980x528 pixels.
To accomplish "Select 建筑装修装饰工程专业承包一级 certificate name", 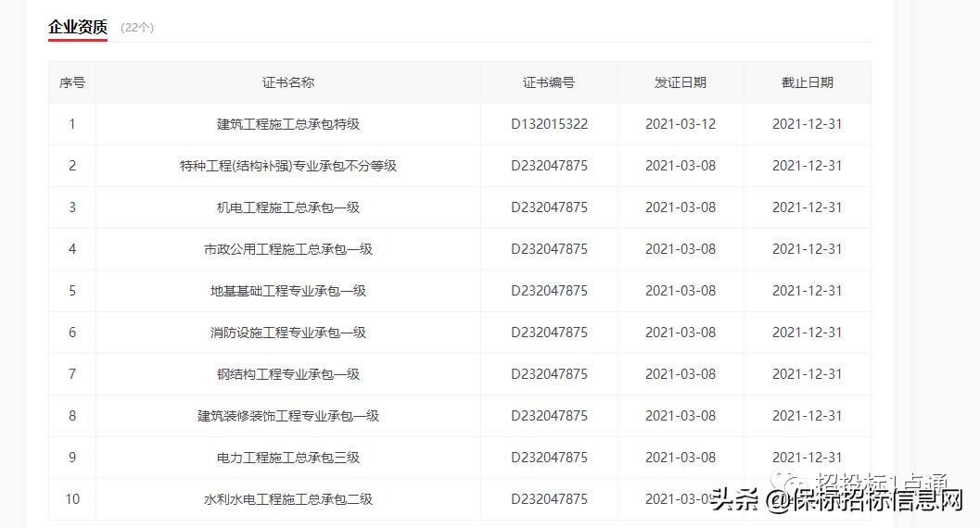I will point(288,416).
